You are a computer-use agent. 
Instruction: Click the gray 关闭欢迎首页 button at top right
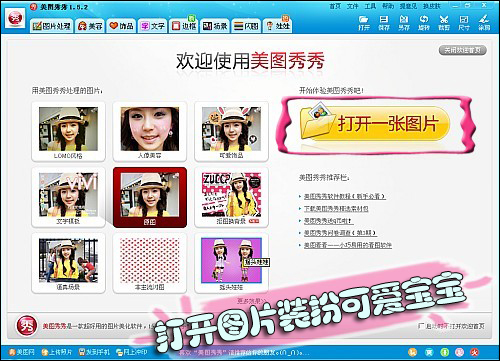462,50
